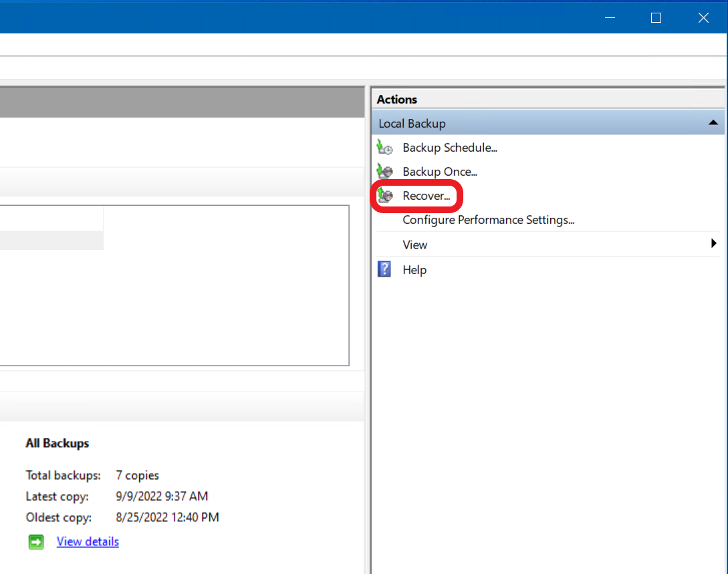Click the green arrow beside View details
The width and height of the screenshot is (728, 574).
(x=35, y=541)
